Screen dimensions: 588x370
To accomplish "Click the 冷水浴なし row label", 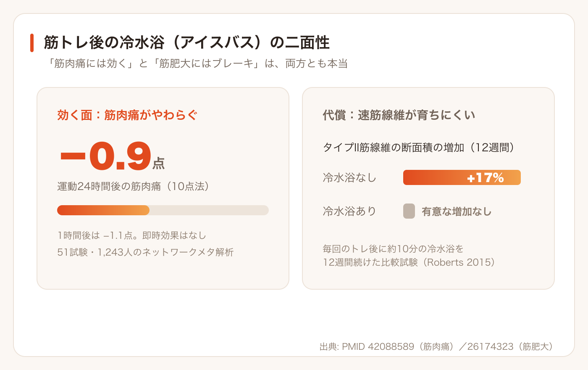I will click(349, 177).
